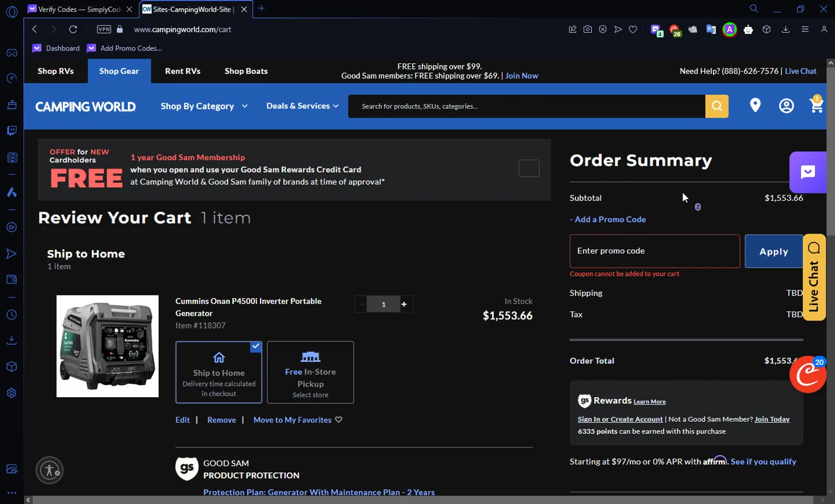Open the Extensions cube icon in the sidebar
The width and height of the screenshot is (835, 504).
tap(12, 367)
